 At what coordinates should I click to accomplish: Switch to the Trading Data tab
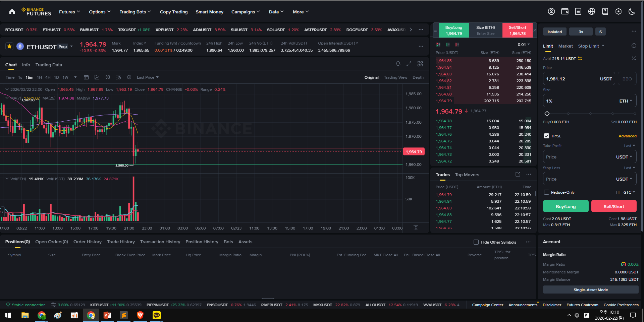click(49, 65)
